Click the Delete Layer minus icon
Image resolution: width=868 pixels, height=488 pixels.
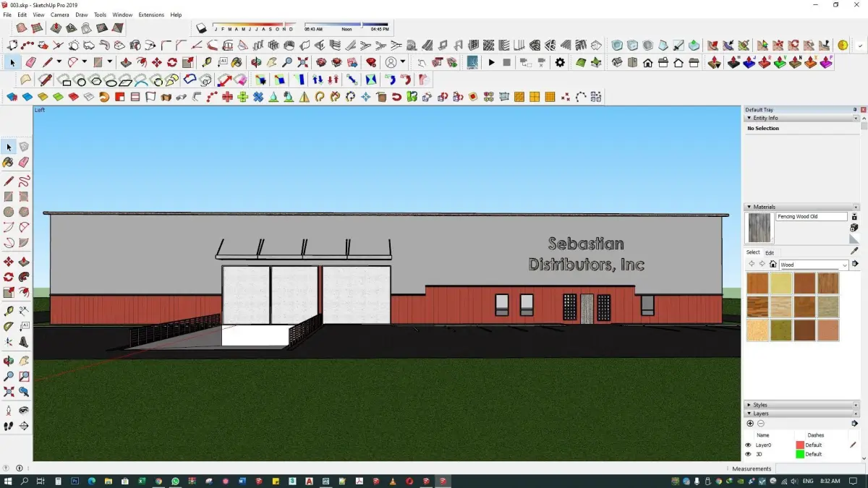point(761,424)
